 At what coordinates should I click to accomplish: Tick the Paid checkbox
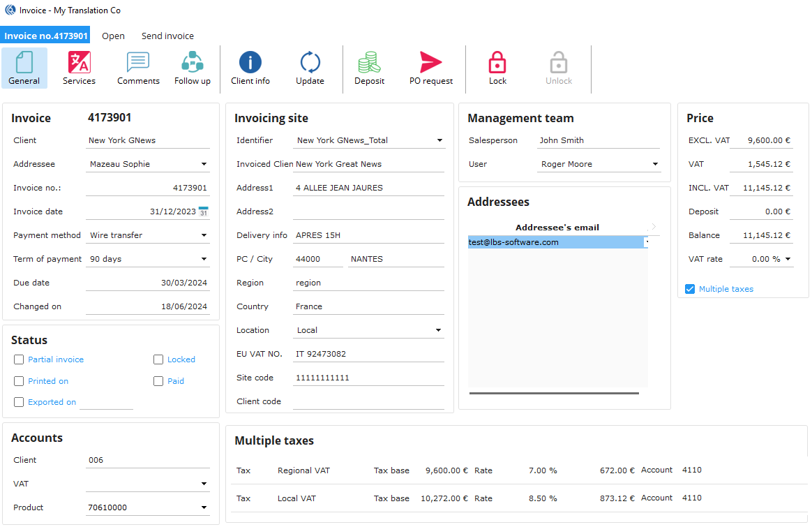coord(158,381)
